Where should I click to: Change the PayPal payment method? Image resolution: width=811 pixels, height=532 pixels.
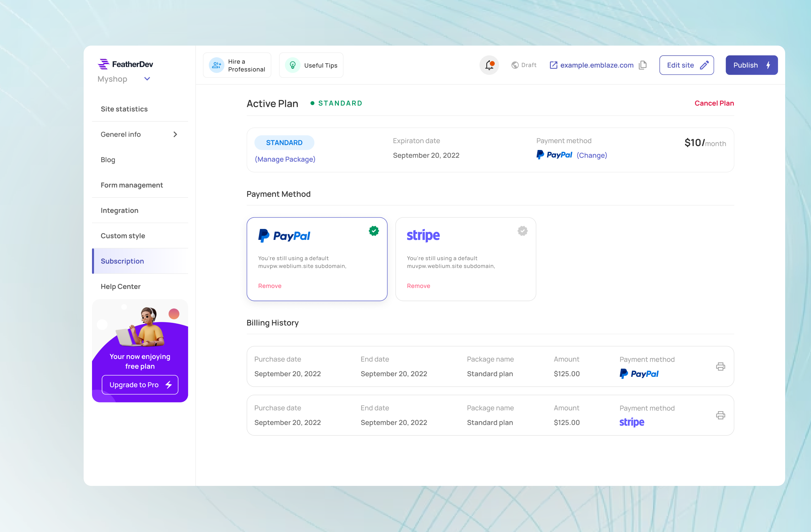click(x=592, y=155)
